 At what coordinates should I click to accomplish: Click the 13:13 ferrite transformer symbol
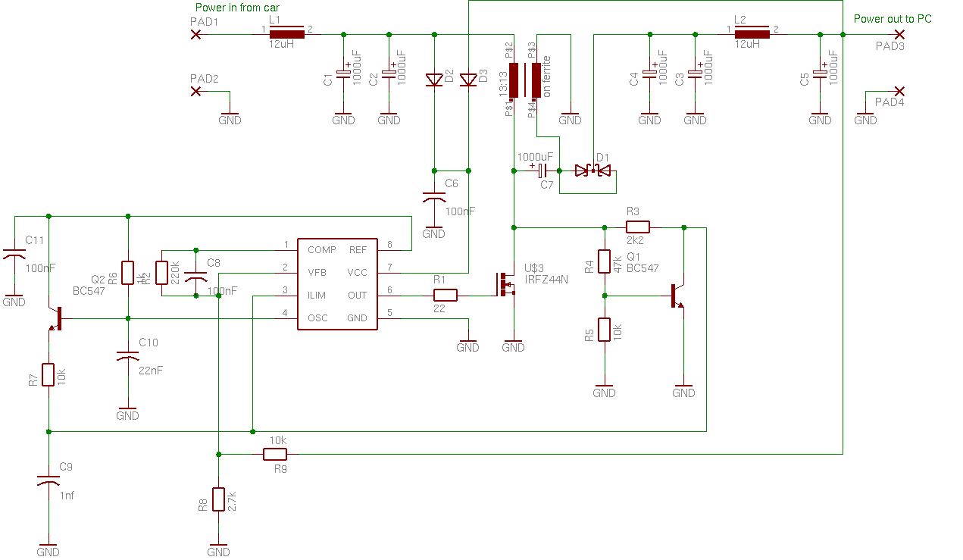point(525,80)
